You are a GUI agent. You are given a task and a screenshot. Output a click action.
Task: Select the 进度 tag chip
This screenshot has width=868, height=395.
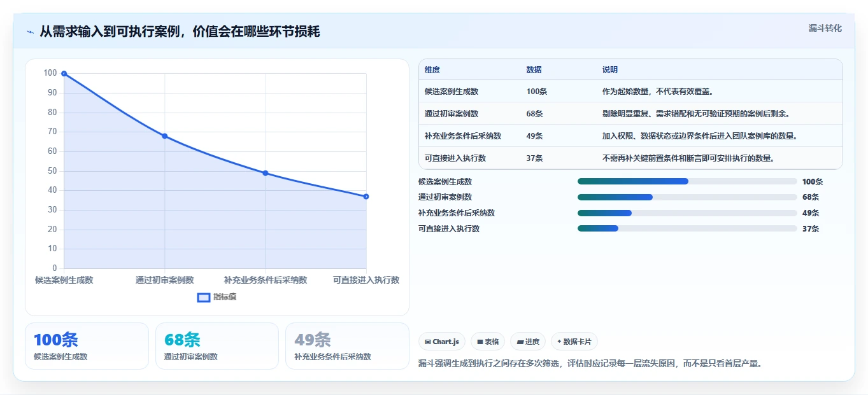click(x=528, y=342)
